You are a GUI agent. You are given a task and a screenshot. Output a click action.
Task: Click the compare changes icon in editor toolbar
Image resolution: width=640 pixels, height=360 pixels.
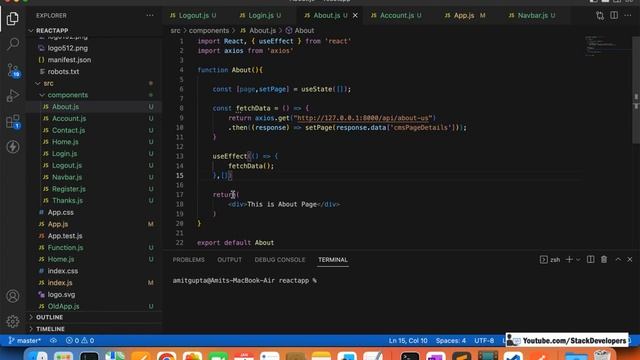click(600, 16)
